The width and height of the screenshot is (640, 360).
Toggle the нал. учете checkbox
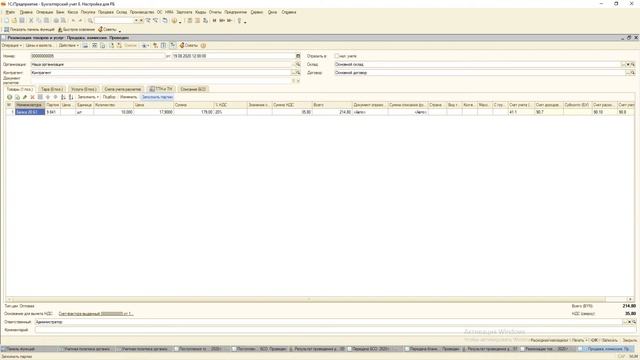(337, 56)
